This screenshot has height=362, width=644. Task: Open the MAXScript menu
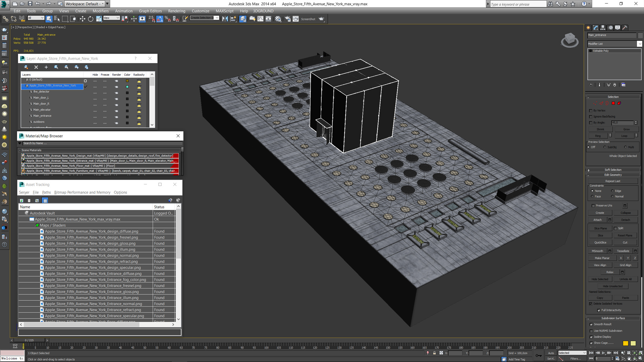pos(224,11)
